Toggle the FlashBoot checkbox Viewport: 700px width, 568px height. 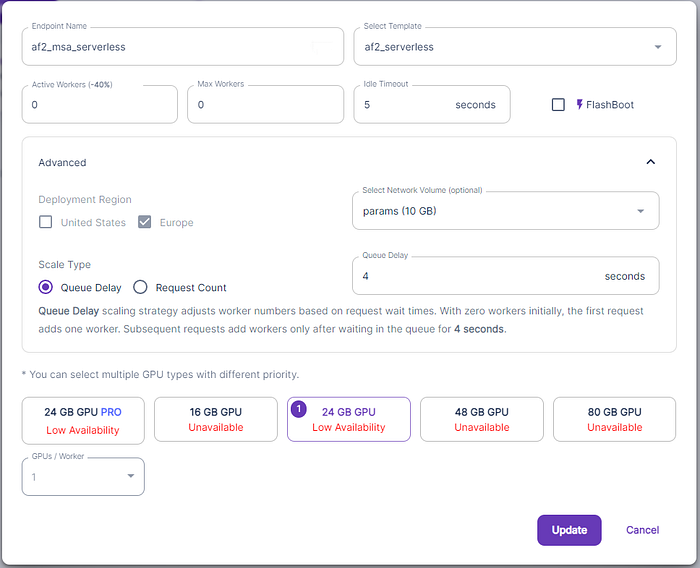tap(558, 105)
